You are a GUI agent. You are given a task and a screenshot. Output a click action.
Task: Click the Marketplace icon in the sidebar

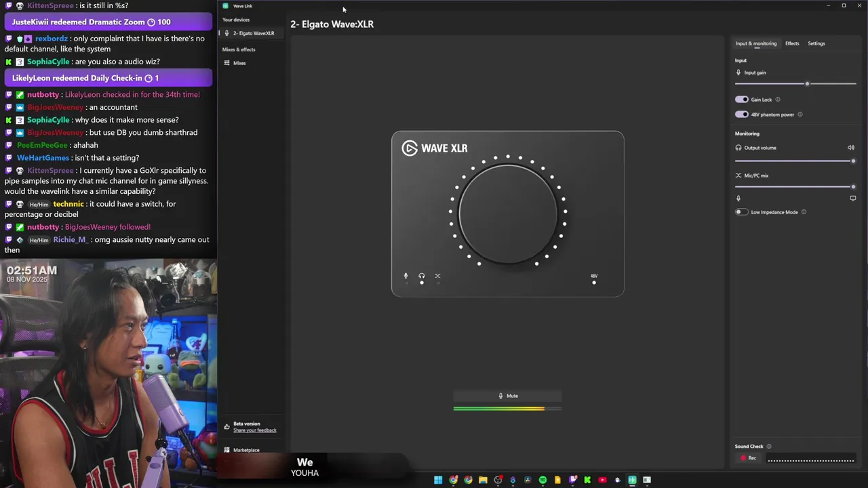click(226, 450)
